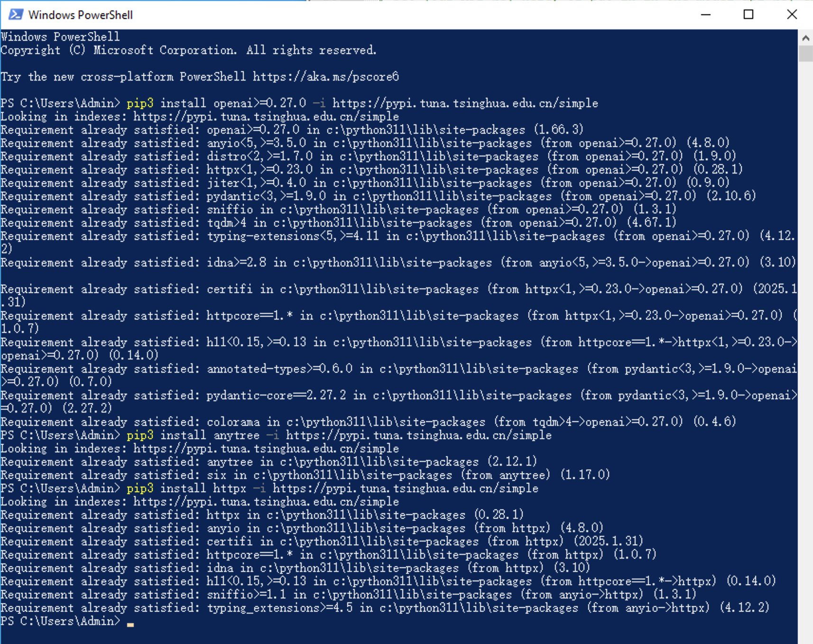Minimize the Windows PowerShell window

pos(706,15)
